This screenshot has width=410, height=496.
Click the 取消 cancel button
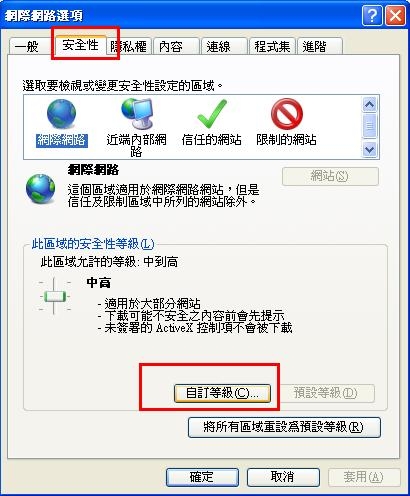[x=283, y=477]
